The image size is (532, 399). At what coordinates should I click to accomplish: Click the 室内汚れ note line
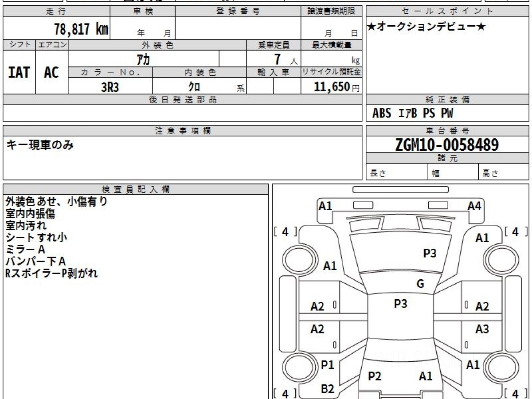pyautogui.click(x=26, y=226)
